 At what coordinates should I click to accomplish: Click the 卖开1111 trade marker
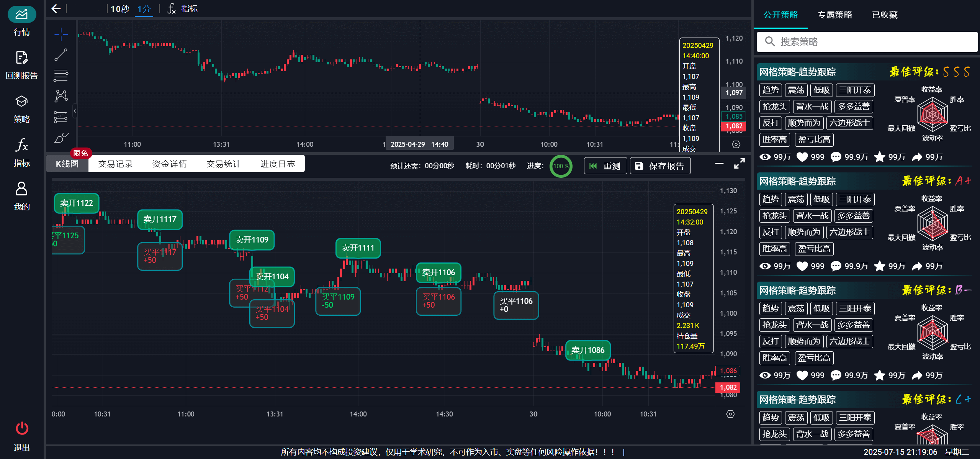[358, 248]
